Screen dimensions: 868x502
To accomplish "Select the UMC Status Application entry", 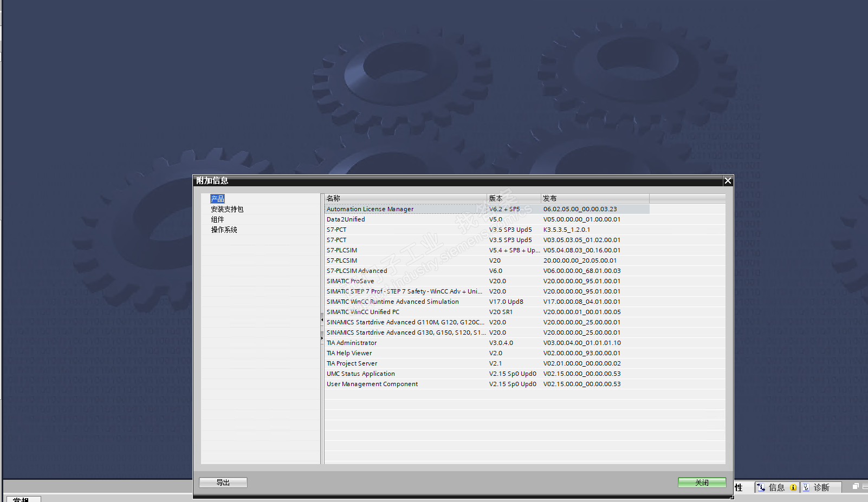I will 361,374.
